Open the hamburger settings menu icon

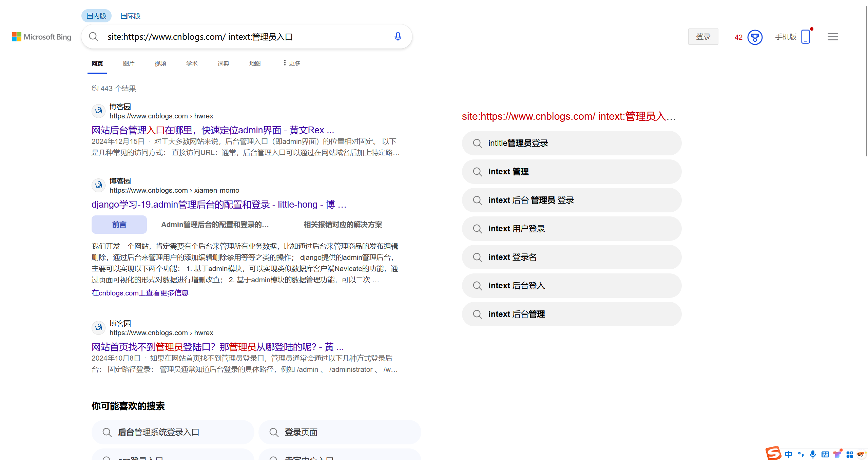click(832, 37)
